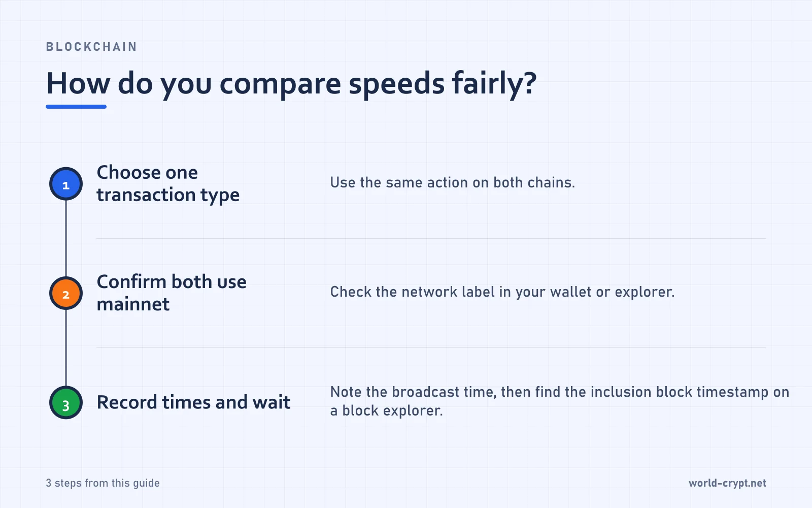812x508 pixels.
Task: Select the Confirm both use mainnet heading
Action: [172, 293]
